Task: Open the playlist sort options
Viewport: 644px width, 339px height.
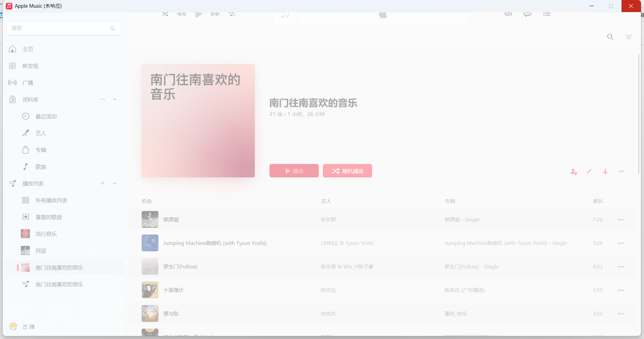Action: (x=629, y=37)
